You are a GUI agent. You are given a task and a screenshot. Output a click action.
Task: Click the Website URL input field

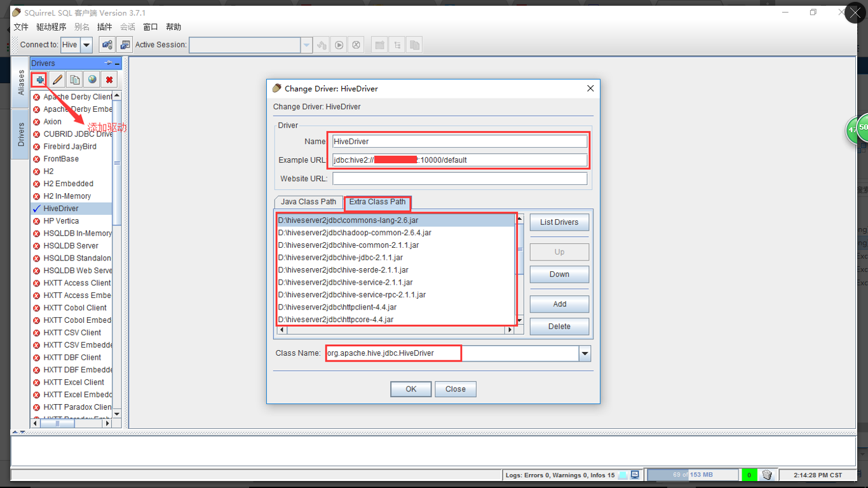click(459, 179)
